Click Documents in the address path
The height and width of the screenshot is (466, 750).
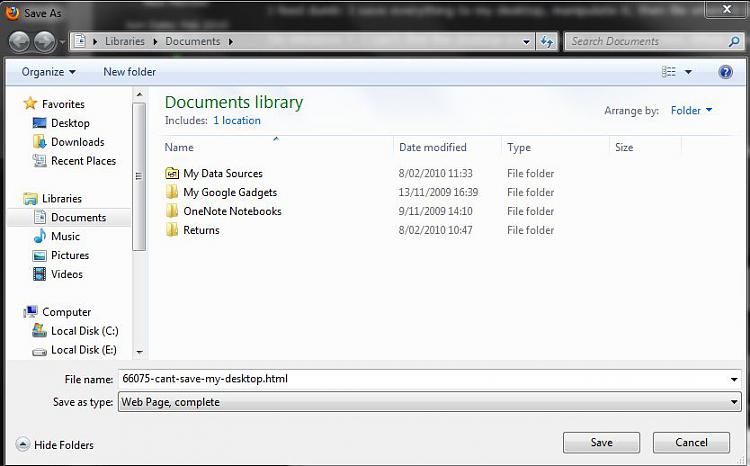(193, 42)
